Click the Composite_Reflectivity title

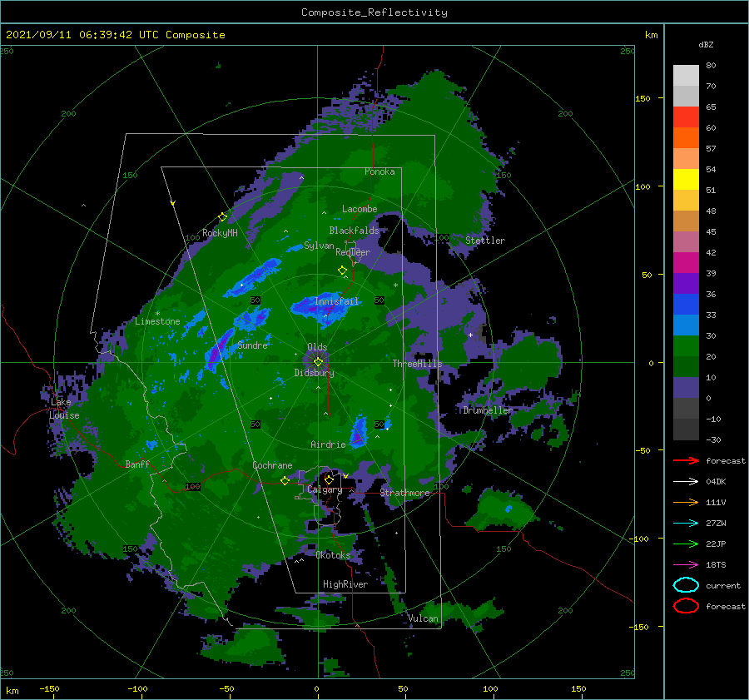(x=374, y=12)
